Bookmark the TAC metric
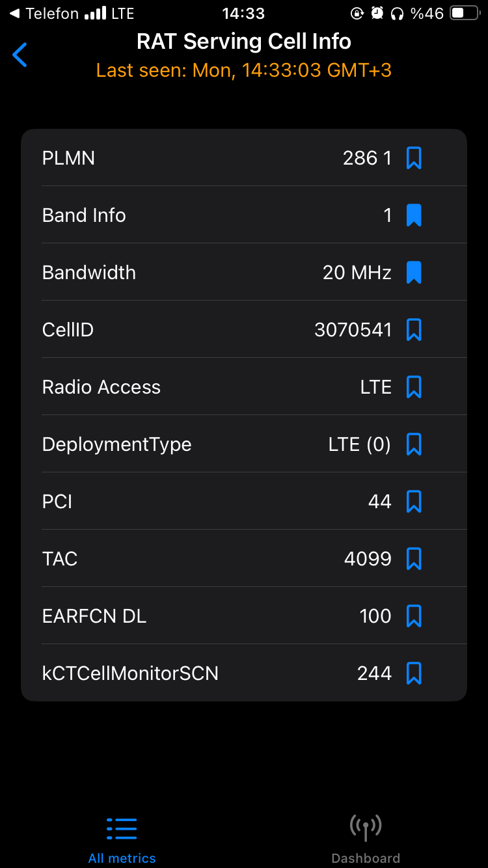 click(x=414, y=559)
